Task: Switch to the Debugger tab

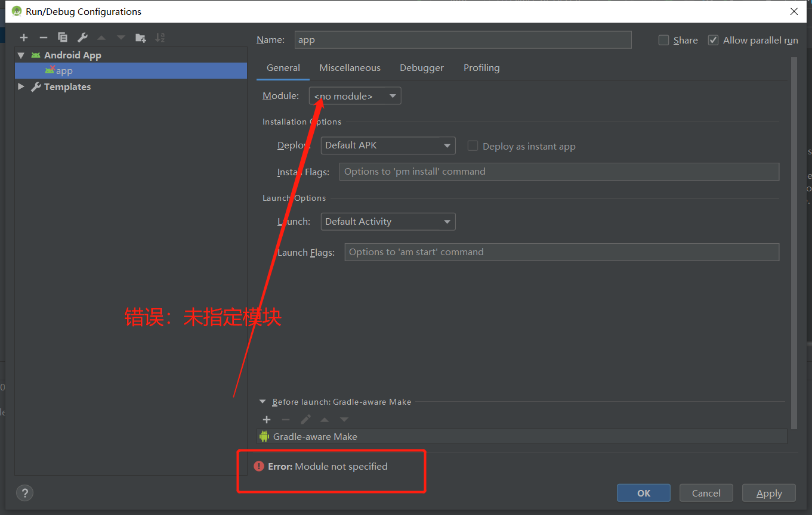Action: tap(421, 68)
